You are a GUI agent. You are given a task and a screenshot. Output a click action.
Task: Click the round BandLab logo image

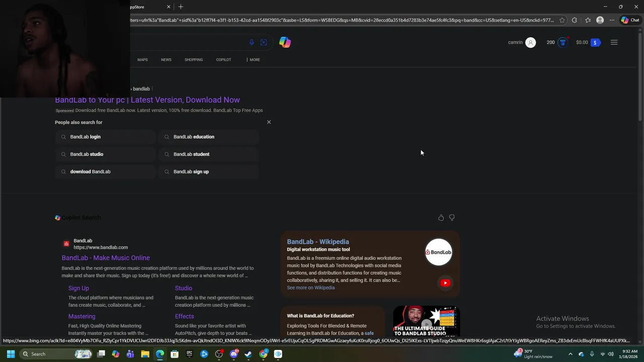[x=439, y=252]
